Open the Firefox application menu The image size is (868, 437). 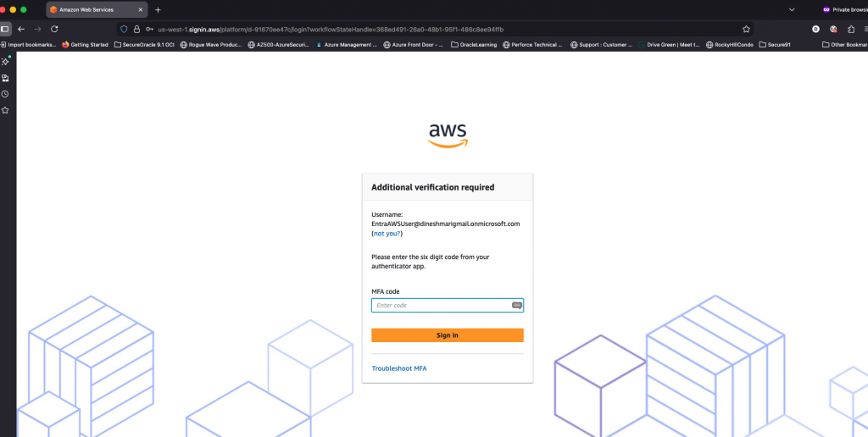pos(865,29)
